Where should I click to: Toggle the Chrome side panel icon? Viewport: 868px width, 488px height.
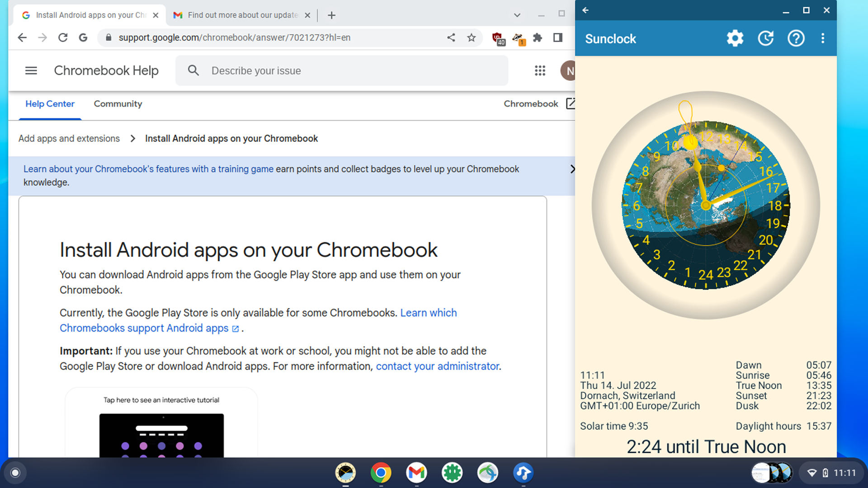[558, 38]
